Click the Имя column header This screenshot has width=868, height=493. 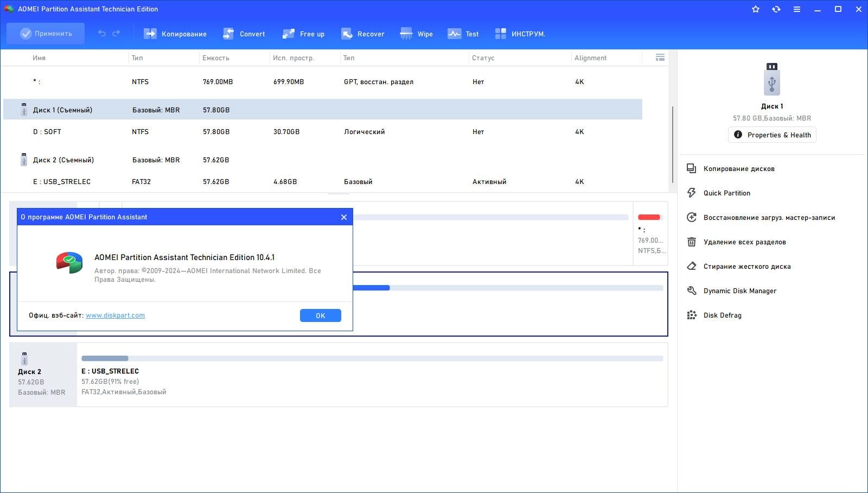point(39,58)
